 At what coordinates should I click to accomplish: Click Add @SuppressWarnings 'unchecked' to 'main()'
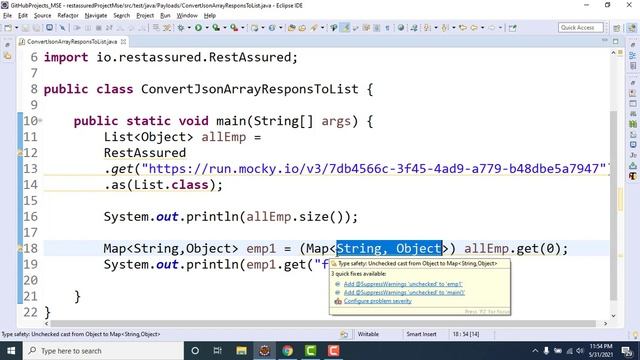(x=404, y=293)
